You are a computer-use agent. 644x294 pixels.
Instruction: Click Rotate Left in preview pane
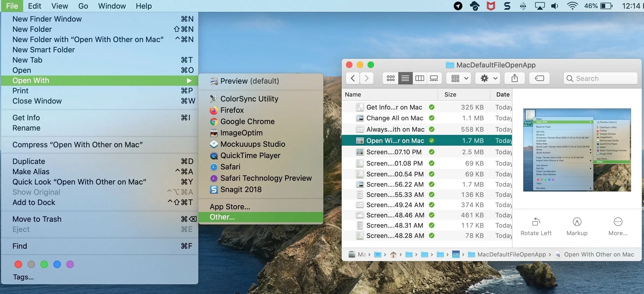[536, 227]
